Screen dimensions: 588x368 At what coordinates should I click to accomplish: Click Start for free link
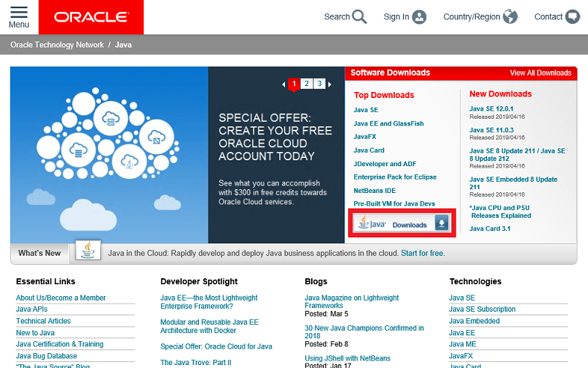click(422, 253)
